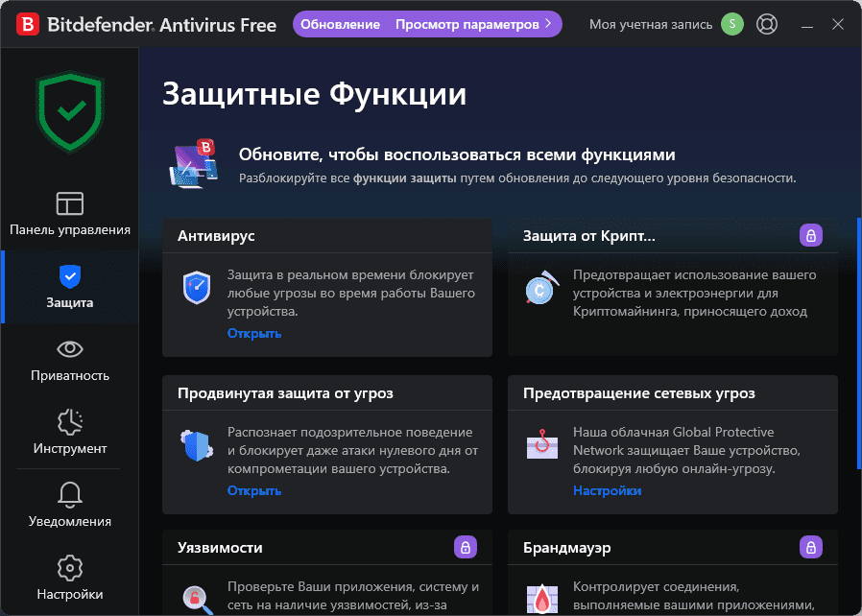Click the Антивирус card title
This screenshot has width=862, height=616.
tap(216, 236)
